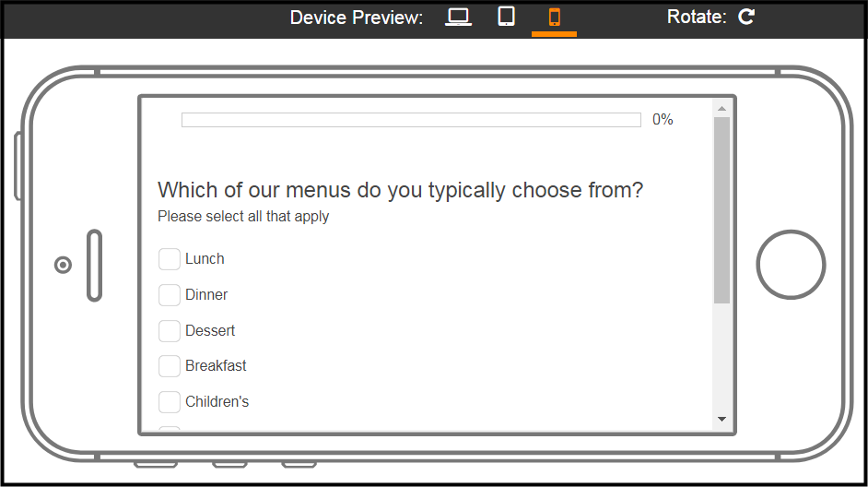Click the scrollbar down arrow
This screenshot has height=487, width=868.
click(x=721, y=419)
